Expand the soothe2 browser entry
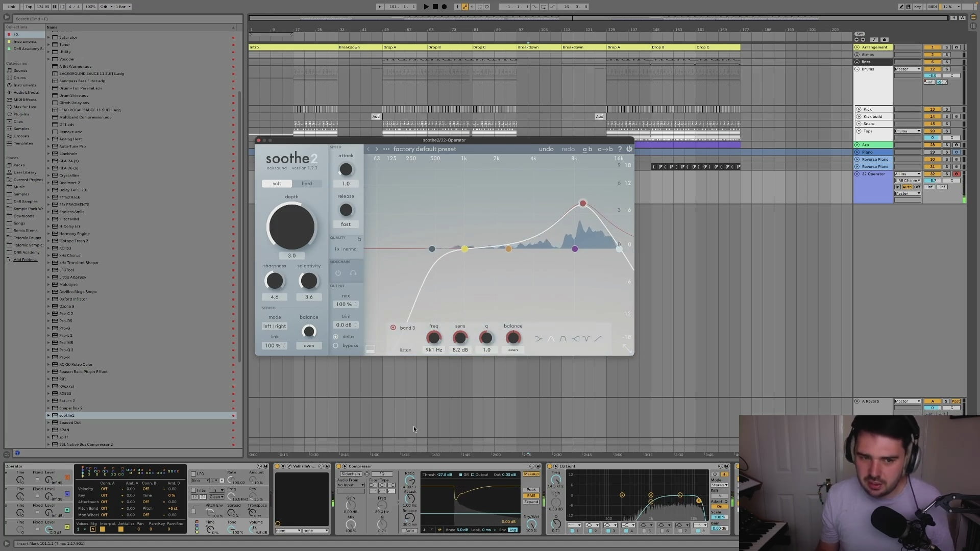The height and width of the screenshot is (551, 980). [x=48, y=415]
